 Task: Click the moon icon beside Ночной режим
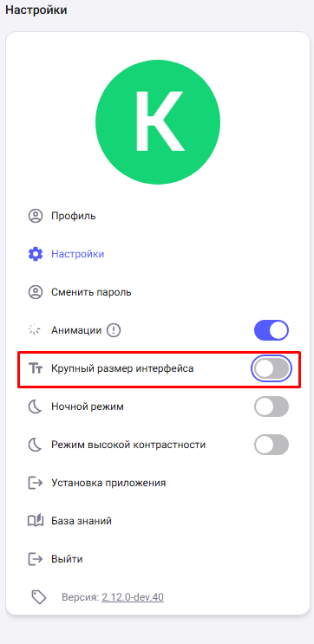(x=36, y=407)
